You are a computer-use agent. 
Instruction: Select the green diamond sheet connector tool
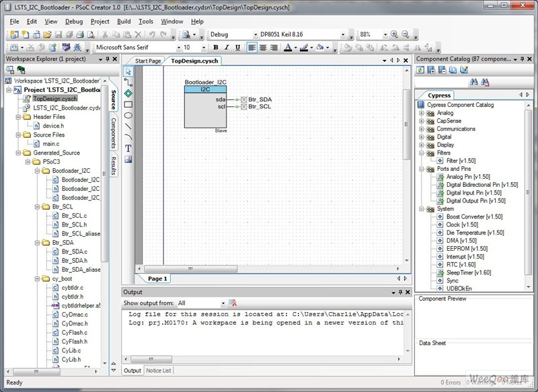pos(128,93)
